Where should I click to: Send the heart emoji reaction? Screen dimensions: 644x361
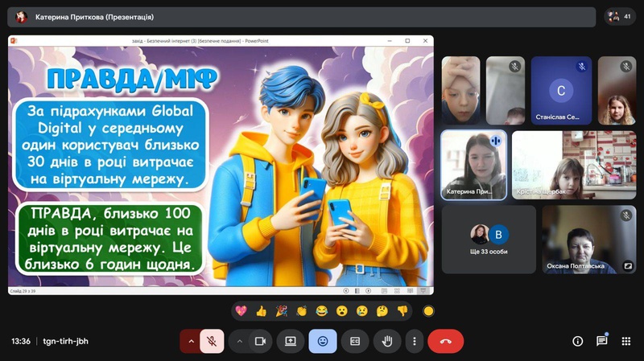point(241,311)
